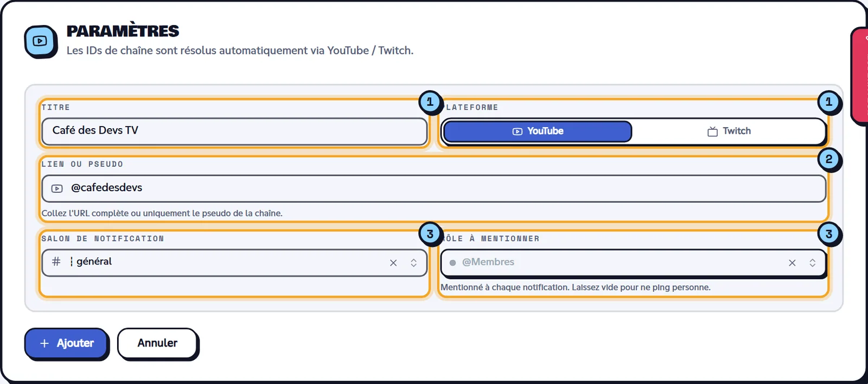
Task: Click the Salon de notification label
Action: (x=103, y=238)
